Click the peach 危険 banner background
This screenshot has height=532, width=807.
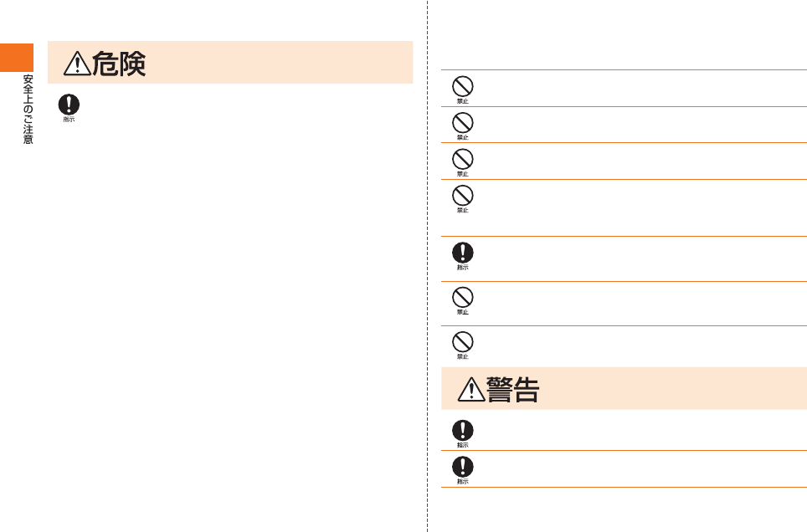pos(230,62)
